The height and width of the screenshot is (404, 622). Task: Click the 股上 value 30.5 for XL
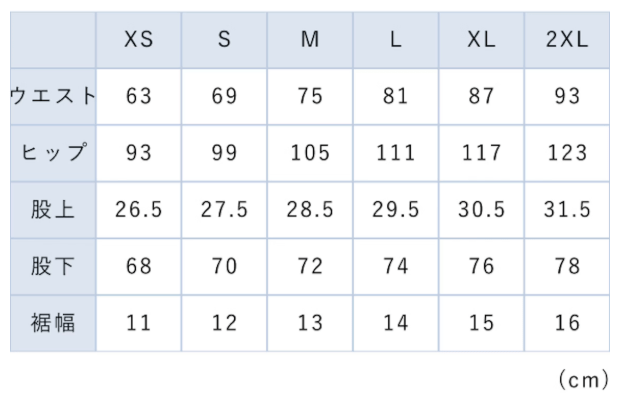(482, 210)
